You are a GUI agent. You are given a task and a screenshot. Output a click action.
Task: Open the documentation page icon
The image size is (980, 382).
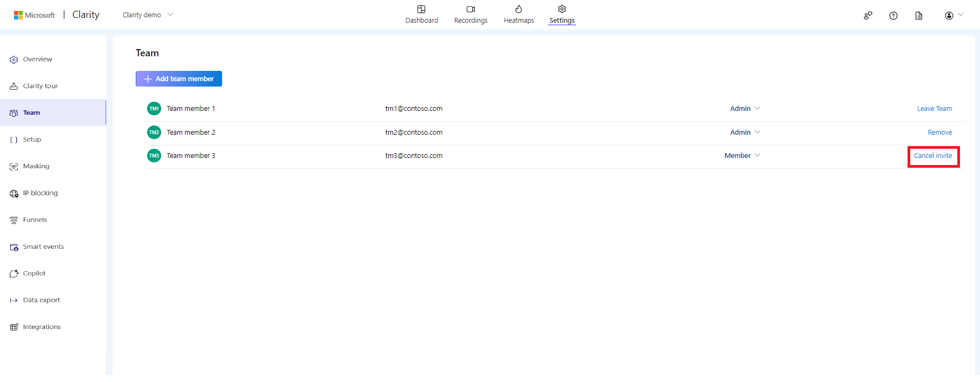click(919, 16)
